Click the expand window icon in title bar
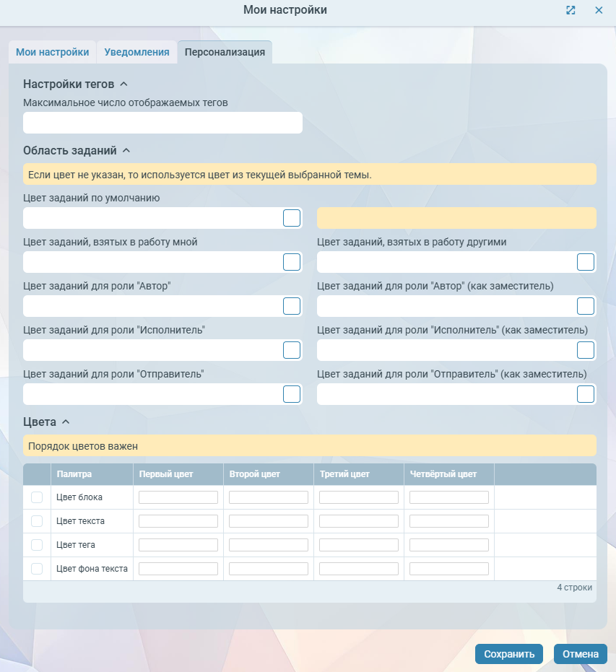The width and height of the screenshot is (616, 672). (571, 10)
